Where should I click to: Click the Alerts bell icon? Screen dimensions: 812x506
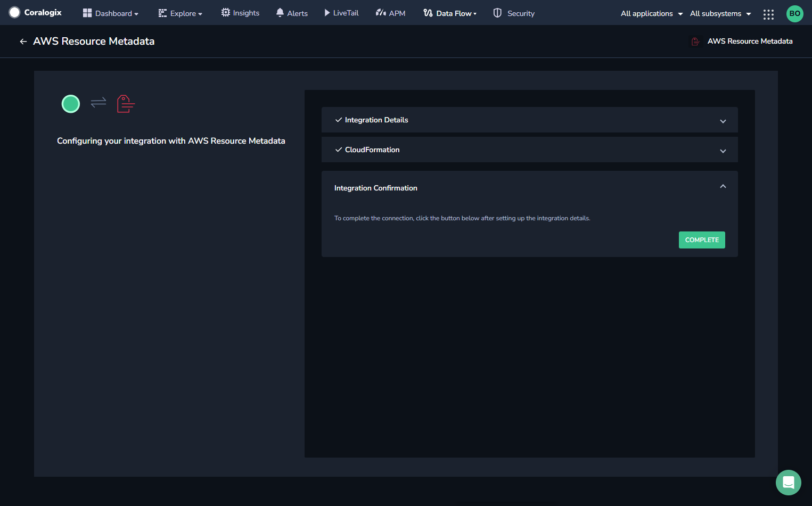[x=280, y=13]
